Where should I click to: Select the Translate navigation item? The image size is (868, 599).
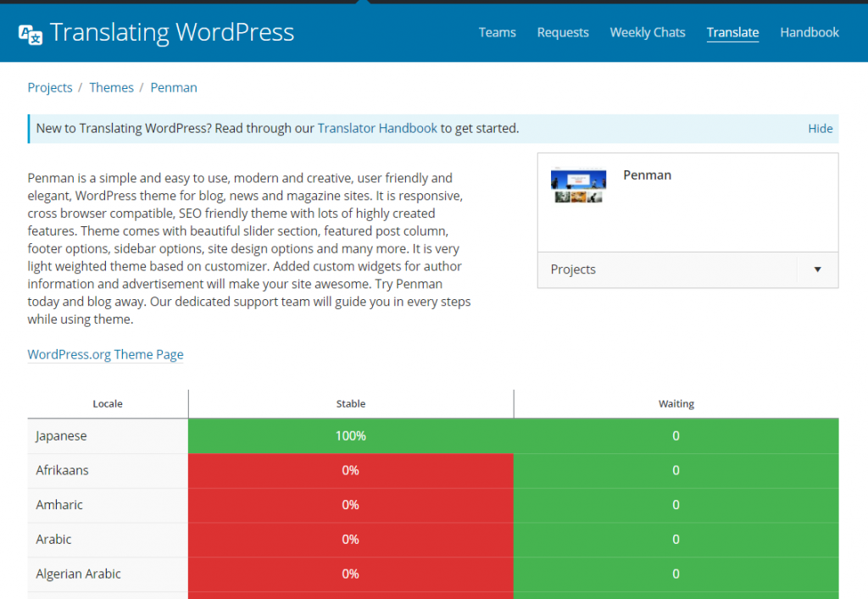[732, 33]
